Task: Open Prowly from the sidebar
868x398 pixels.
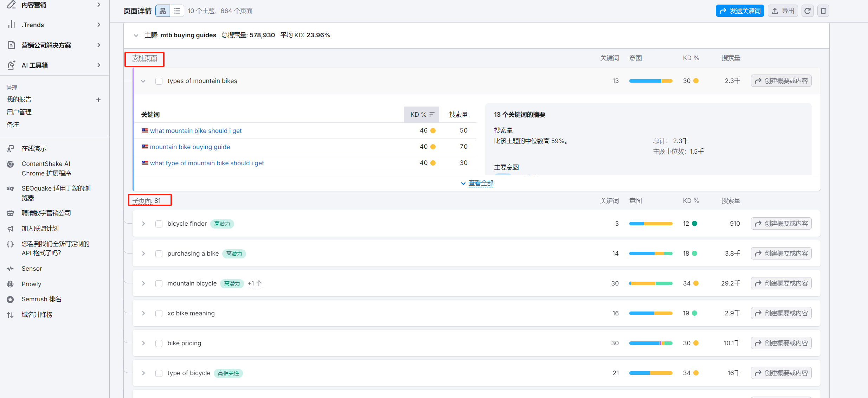Action: (31, 284)
